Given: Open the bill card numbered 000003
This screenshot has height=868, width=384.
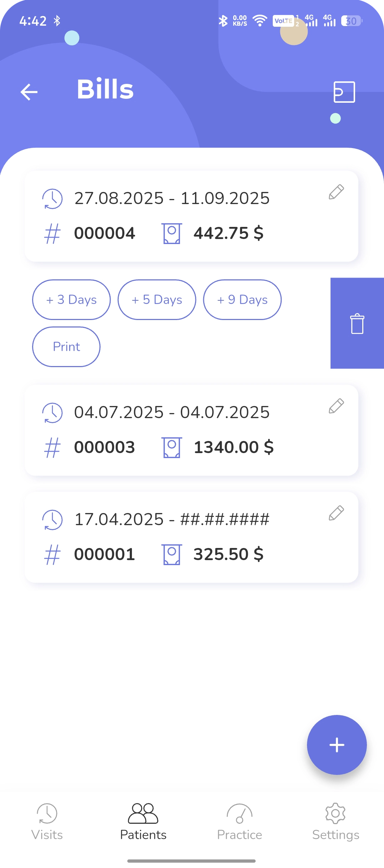Looking at the screenshot, I should tap(191, 430).
